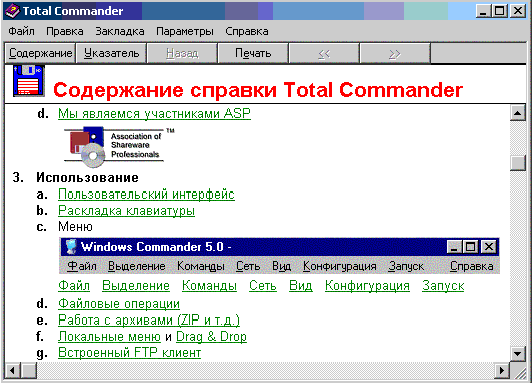This screenshot has width=532, height=383.
Task: Click Команды in the embedded menu image
Action: coord(201,266)
